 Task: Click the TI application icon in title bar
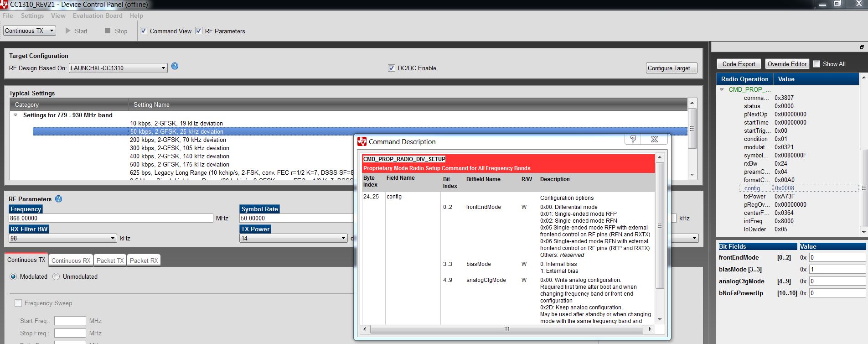4,5
